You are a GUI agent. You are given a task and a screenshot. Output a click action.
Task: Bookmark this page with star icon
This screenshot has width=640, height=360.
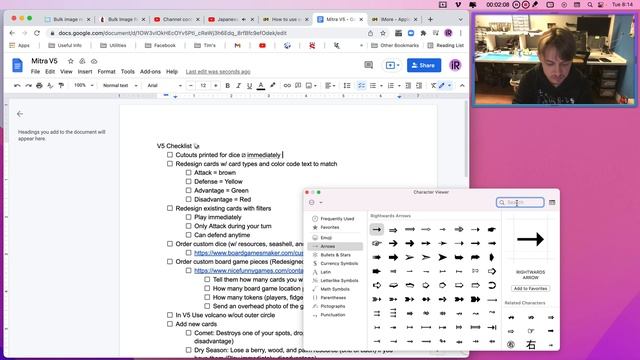point(383,33)
